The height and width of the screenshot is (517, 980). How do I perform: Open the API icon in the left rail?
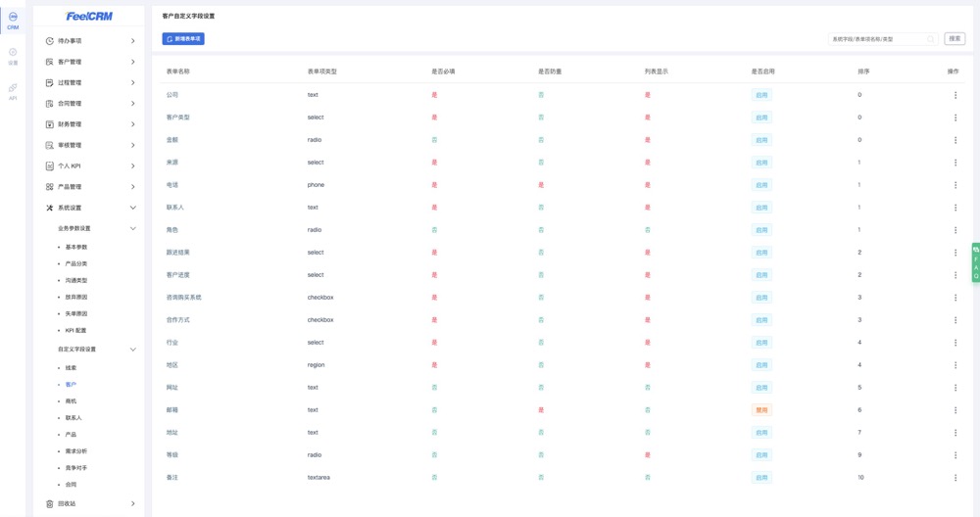coord(13,91)
